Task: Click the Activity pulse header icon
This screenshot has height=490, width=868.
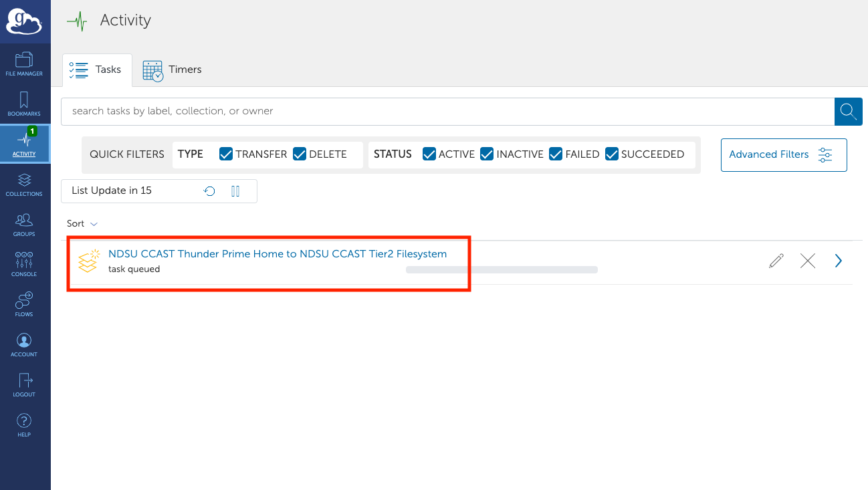Action: pos(78,21)
